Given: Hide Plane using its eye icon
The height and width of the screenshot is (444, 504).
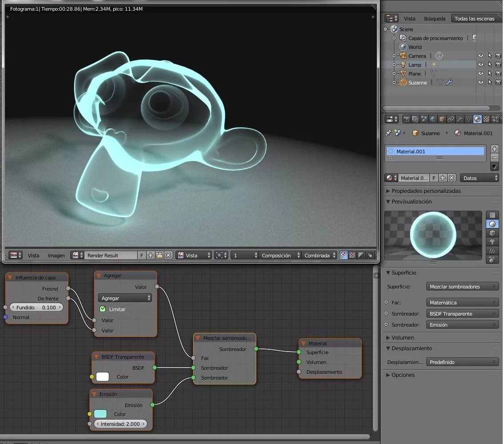Looking at the screenshot, I should (x=480, y=73).
